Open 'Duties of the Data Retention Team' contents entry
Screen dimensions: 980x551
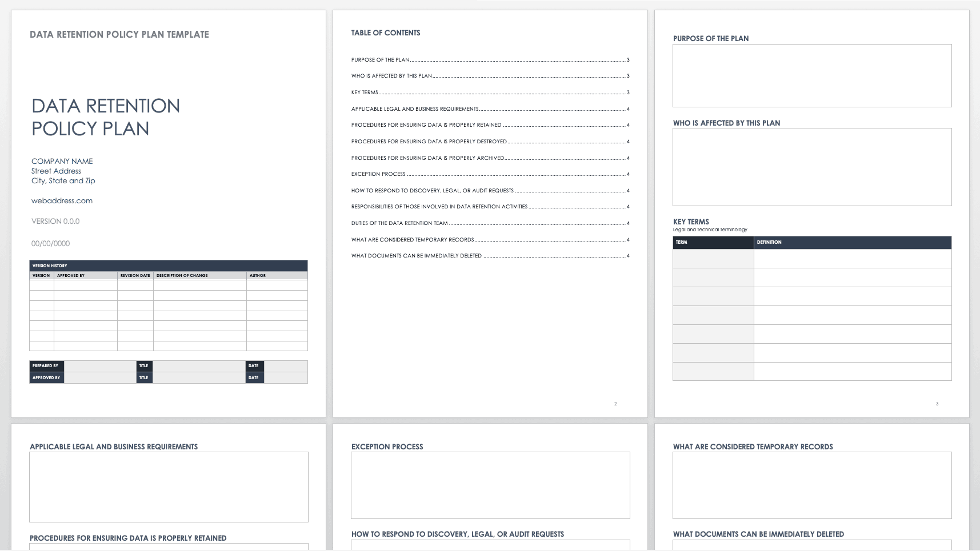[399, 223]
